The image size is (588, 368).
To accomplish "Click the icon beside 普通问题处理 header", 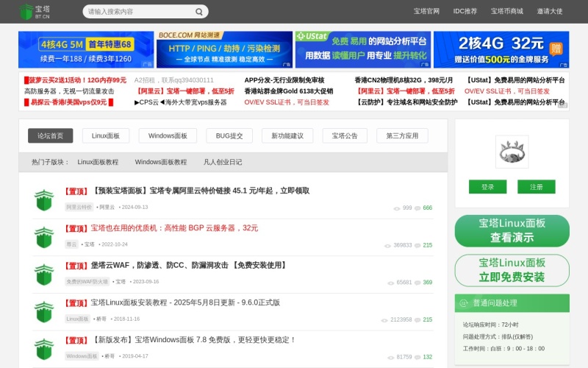I will pos(464,303).
